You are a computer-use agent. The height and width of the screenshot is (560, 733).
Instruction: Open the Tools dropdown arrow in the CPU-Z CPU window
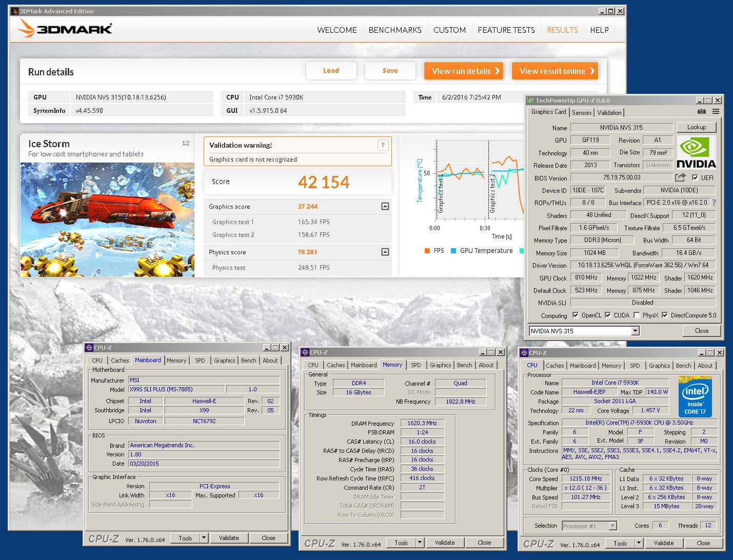(639, 543)
